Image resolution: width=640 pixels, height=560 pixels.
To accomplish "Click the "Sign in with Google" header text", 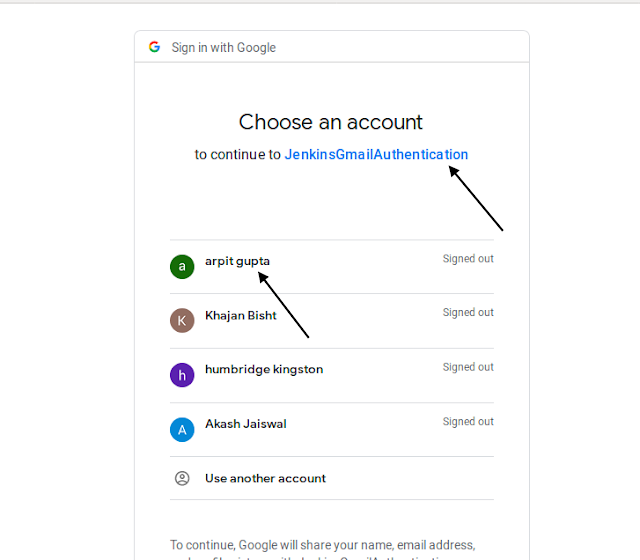I will (x=223, y=47).
